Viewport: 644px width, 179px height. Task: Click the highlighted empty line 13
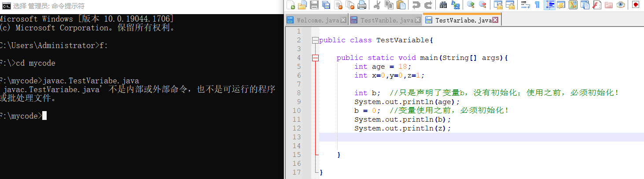click(481, 137)
